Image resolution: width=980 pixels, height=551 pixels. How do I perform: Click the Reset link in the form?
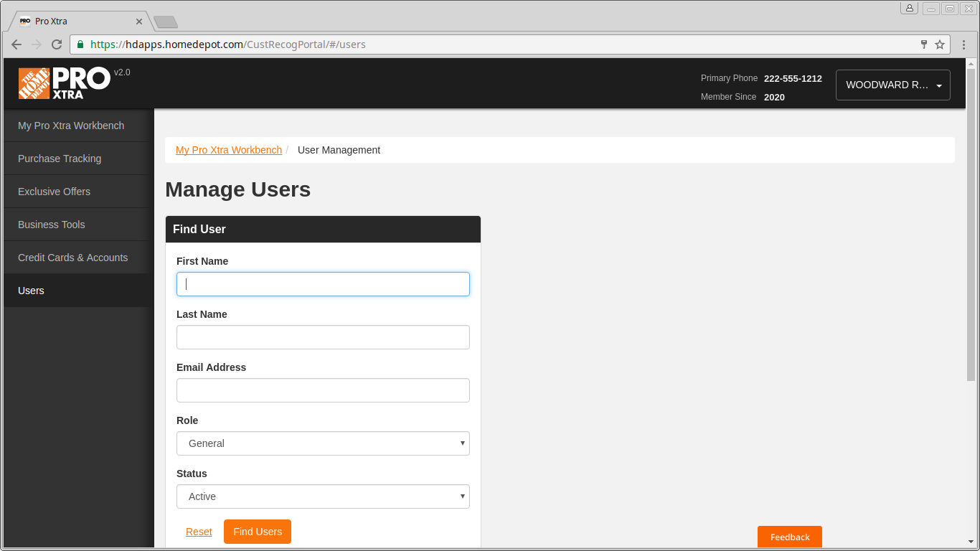[x=199, y=532]
